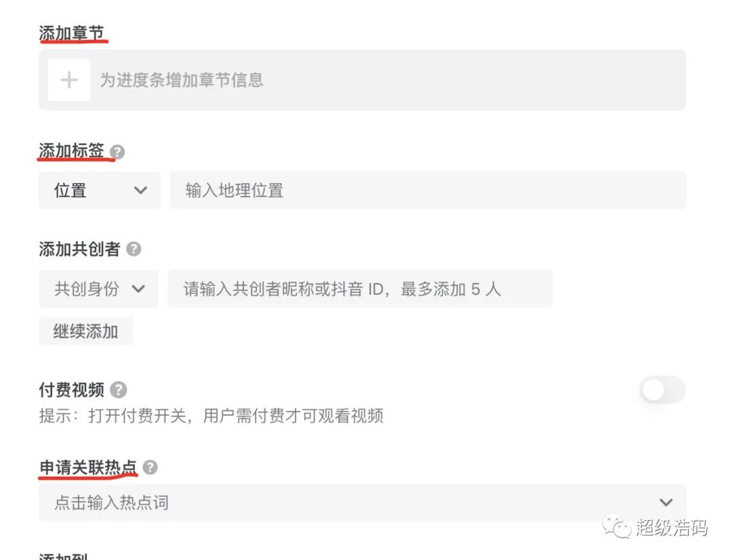Viewport: 732px width, 560px height.
Task: Open the 位置 tag type dropdown
Action: point(100,191)
